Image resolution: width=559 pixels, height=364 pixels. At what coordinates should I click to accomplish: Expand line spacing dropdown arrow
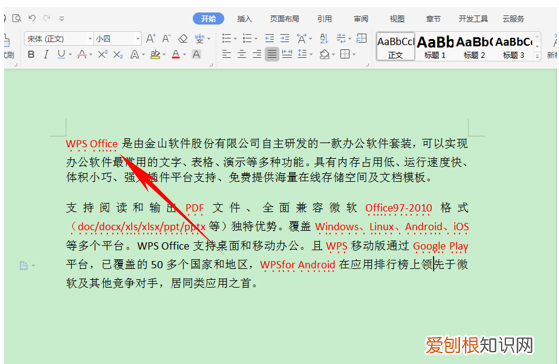(311, 55)
